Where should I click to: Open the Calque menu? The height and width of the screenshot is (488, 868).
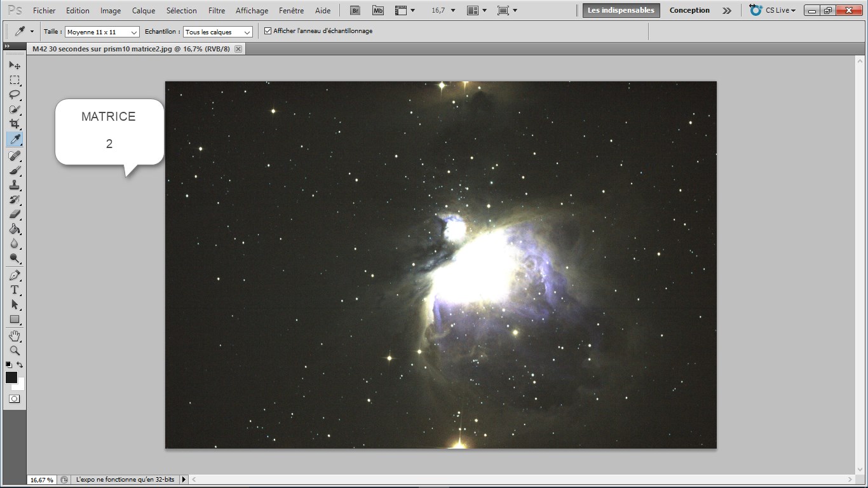pyautogui.click(x=144, y=11)
